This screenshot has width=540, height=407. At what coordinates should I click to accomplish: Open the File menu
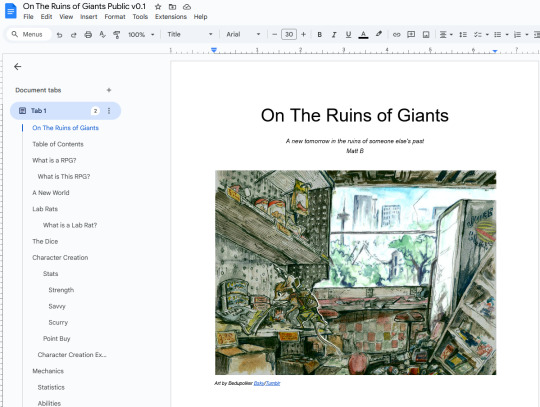[x=28, y=17]
